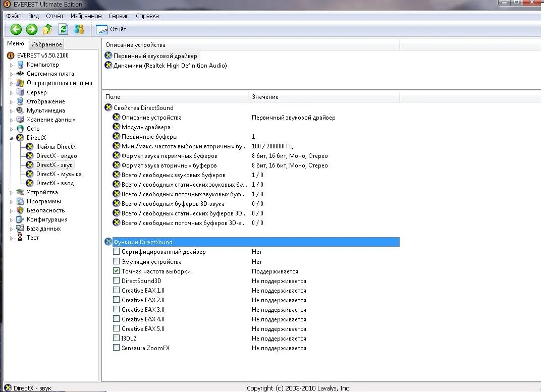Expand the Программы tree node
Image resolution: width=544 pixels, height=392 pixels.
(11, 202)
